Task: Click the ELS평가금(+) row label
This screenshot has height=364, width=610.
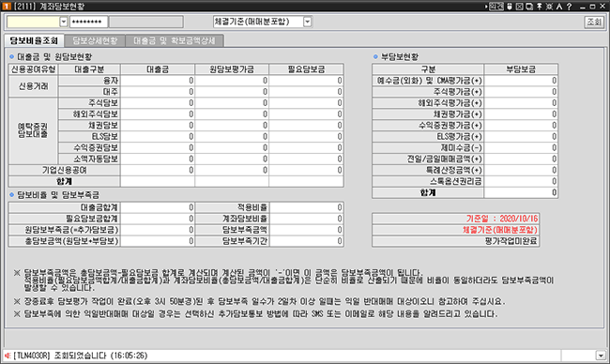Action: tap(428, 137)
